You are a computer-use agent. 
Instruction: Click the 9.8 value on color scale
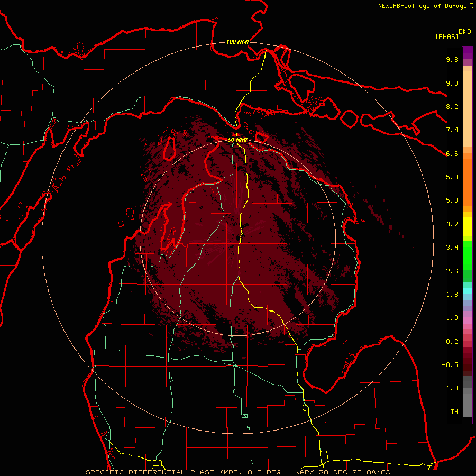452,59
